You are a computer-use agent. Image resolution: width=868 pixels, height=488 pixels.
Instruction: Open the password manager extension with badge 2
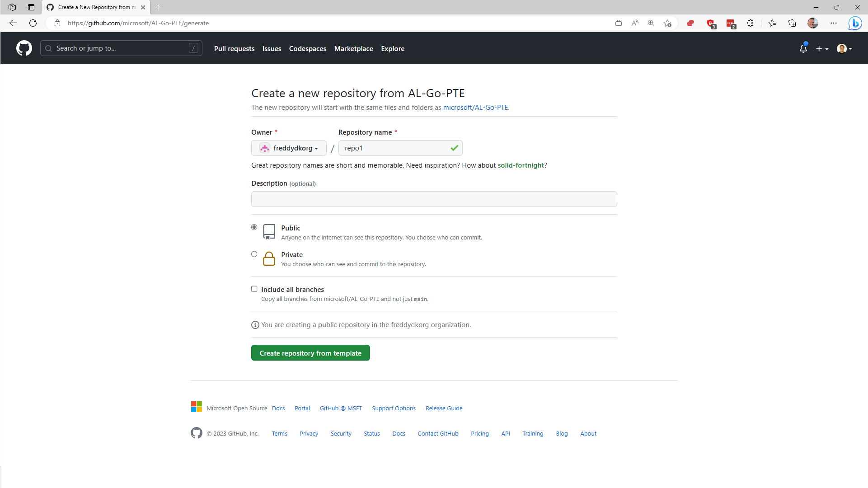click(730, 23)
